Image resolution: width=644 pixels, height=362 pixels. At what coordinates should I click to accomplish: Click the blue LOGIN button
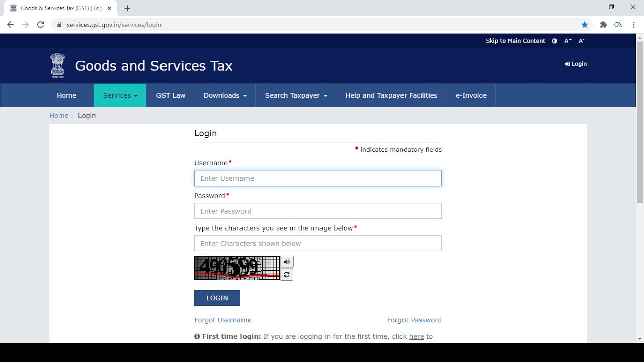pyautogui.click(x=217, y=298)
